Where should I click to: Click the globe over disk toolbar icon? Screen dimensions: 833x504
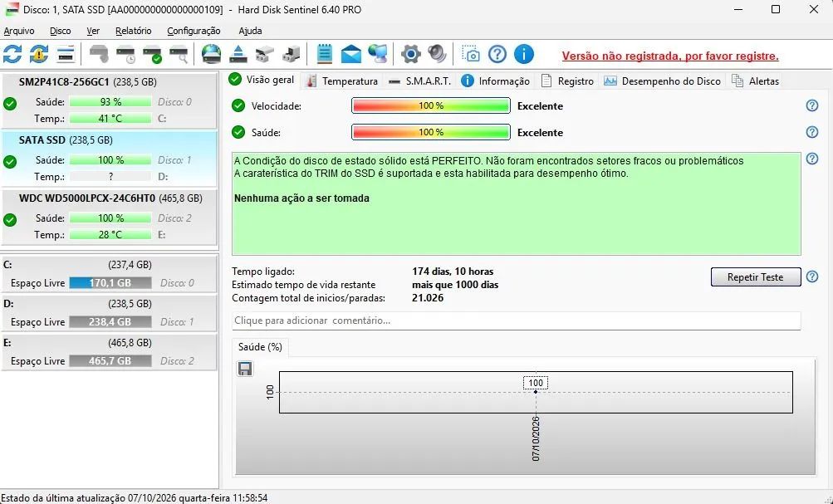[x=212, y=54]
